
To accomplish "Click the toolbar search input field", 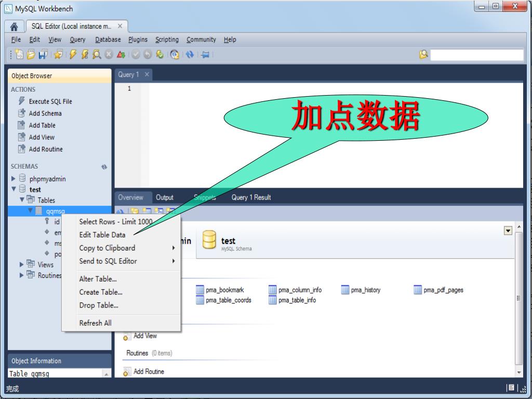I will click(477, 55).
